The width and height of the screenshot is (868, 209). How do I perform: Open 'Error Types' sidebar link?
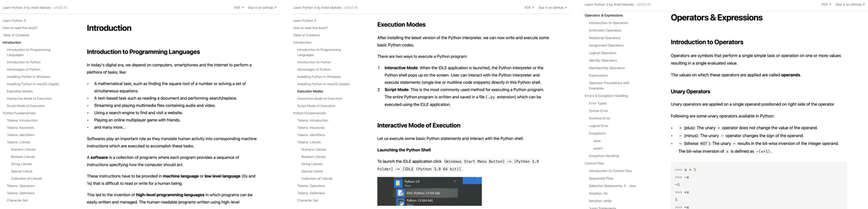[x=598, y=103]
